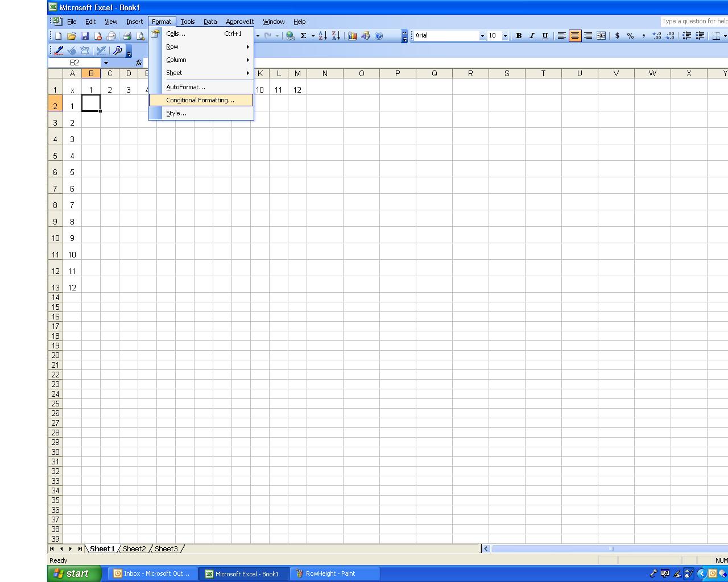Image resolution: width=728 pixels, height=582 pixels.
Task: Expand the Sheet submenu in Format menu
Action: click(201, 73)
